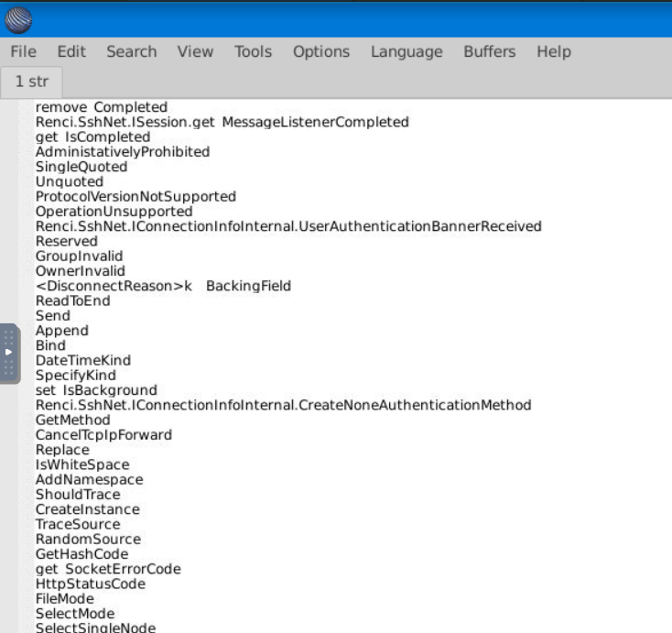Click the line 'ReadToEnd'

tap(73, 301)
